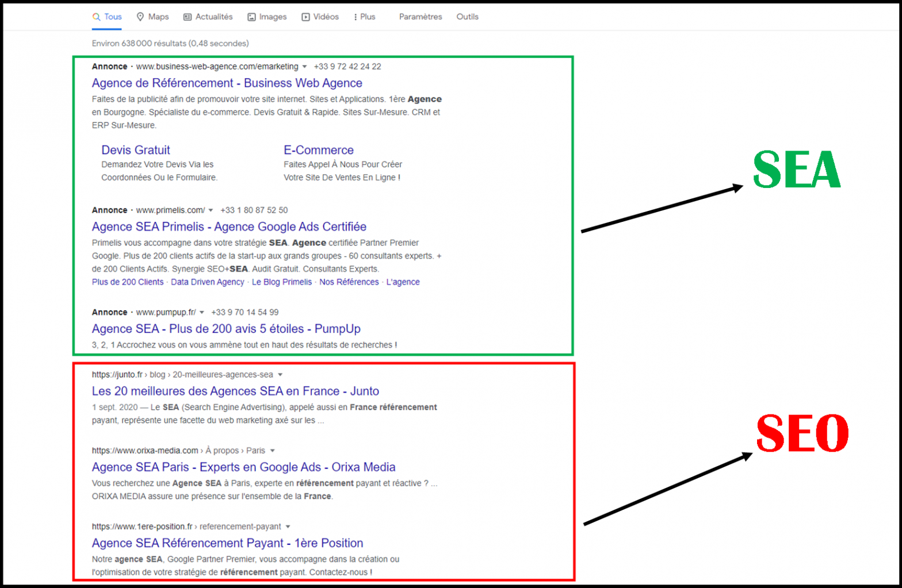Open the Plus de 200 Clients sitelink

[x=128, y=282]
